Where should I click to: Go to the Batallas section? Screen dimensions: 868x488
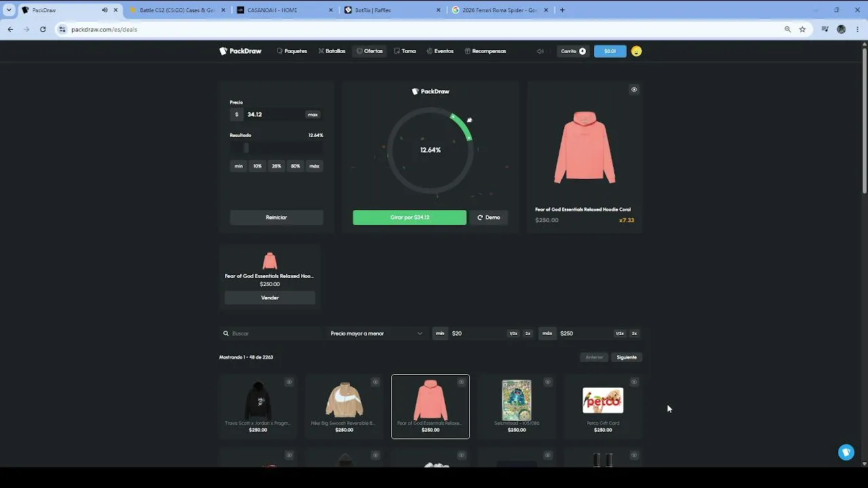click(332, 51)
